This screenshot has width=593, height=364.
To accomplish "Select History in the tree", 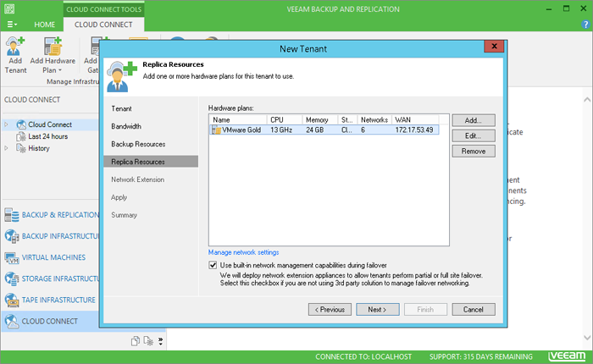I will [39, 148].
